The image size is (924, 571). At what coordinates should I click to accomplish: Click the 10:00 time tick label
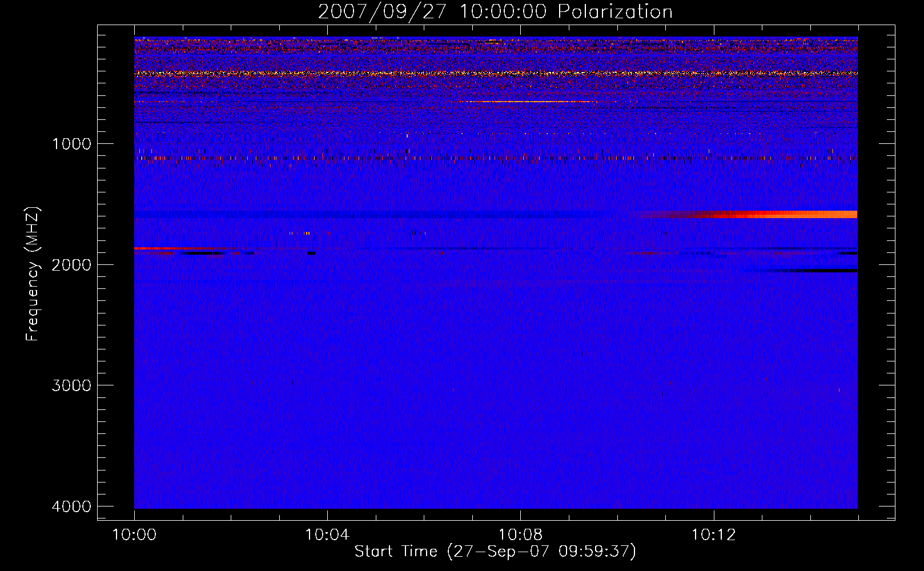coord(134,535)
